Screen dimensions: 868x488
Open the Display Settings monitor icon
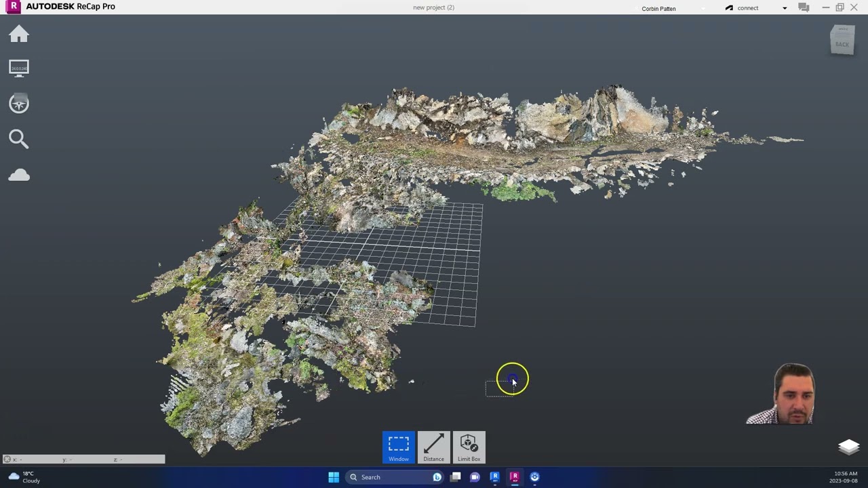tap(19, 68)
